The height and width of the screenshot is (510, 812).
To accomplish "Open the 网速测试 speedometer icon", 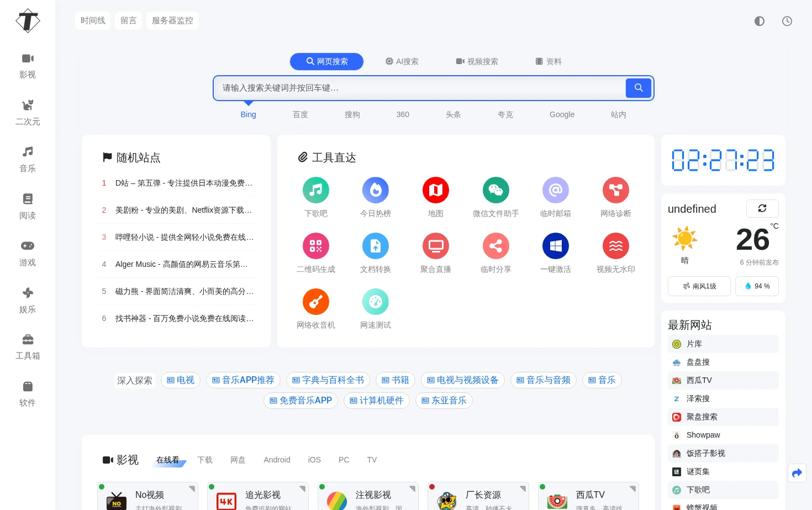I will point(376,302).
